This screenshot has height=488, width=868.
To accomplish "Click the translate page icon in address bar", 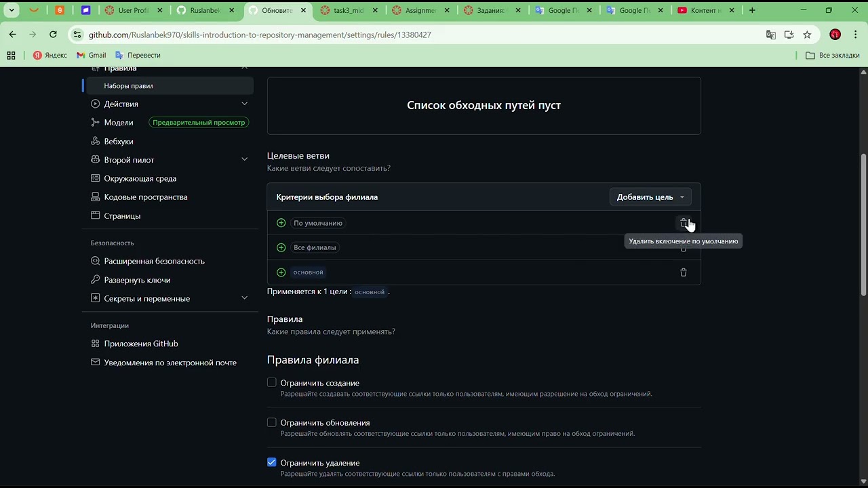I will [x=770, y=35].
